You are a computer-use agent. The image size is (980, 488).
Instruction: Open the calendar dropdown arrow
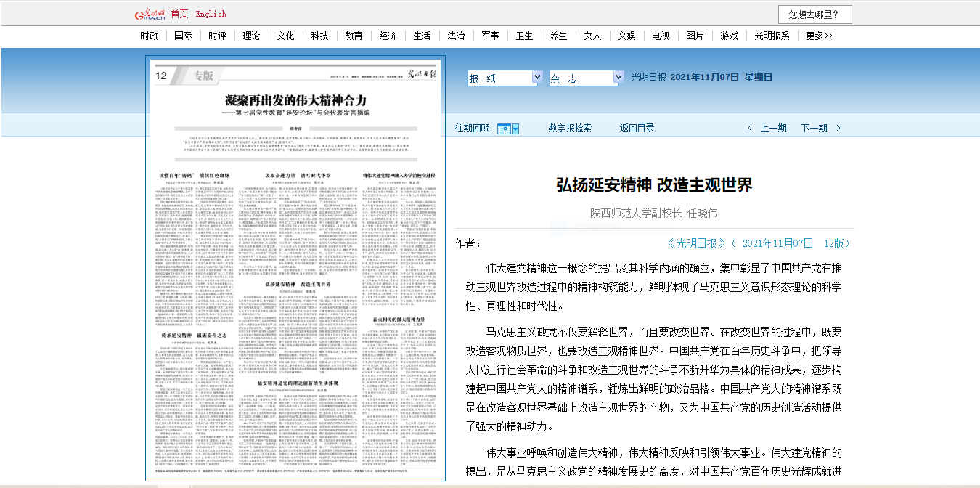(515, 129)
